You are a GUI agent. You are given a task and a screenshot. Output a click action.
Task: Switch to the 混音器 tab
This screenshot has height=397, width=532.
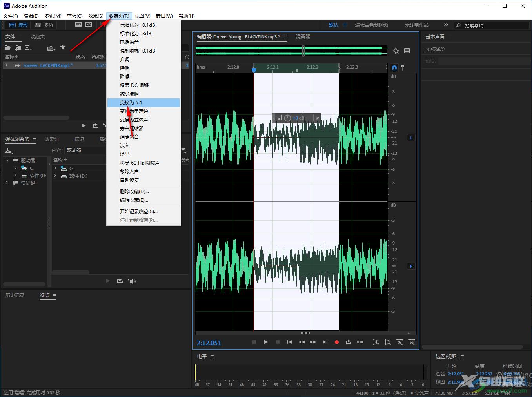tap(303, 37)
